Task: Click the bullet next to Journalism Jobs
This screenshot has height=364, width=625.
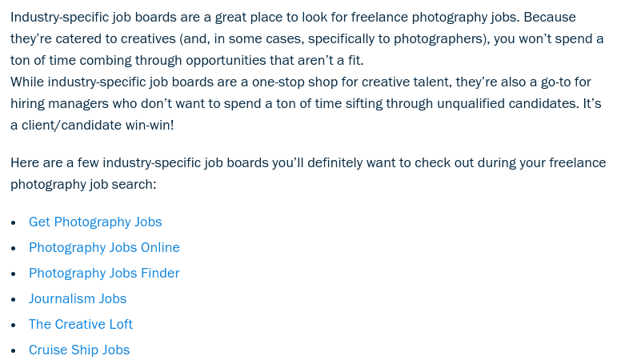Action: 14,299
